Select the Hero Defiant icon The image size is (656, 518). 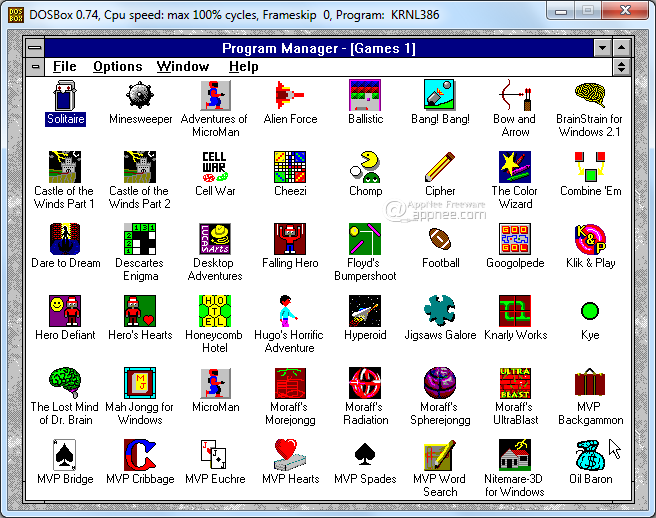pyautogui.click(x=65, y=311)
